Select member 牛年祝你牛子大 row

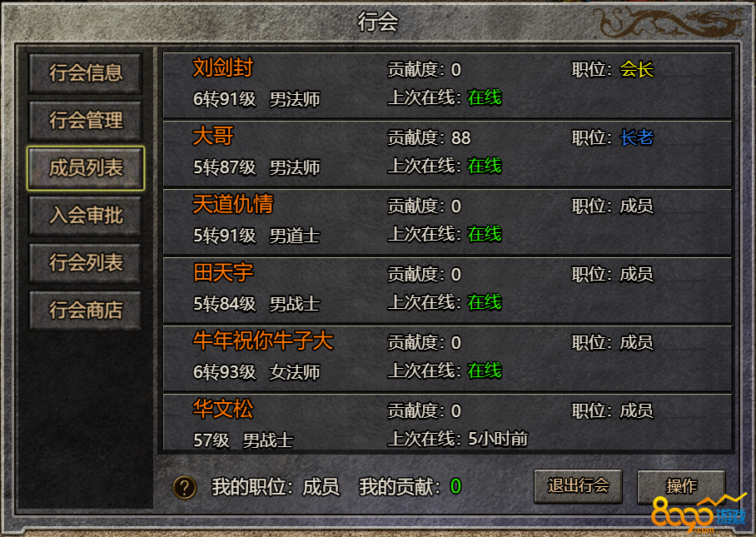(x=447, y=359)
